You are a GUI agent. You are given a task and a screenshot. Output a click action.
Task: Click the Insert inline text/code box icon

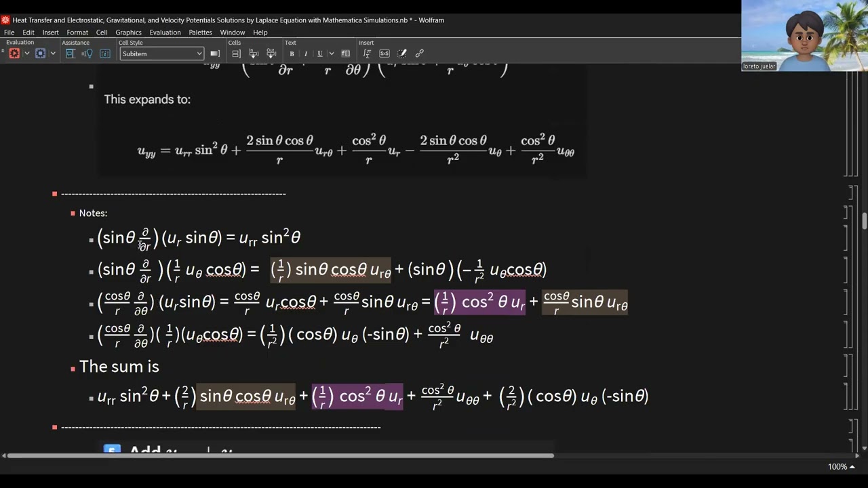(x=384, y=54)
